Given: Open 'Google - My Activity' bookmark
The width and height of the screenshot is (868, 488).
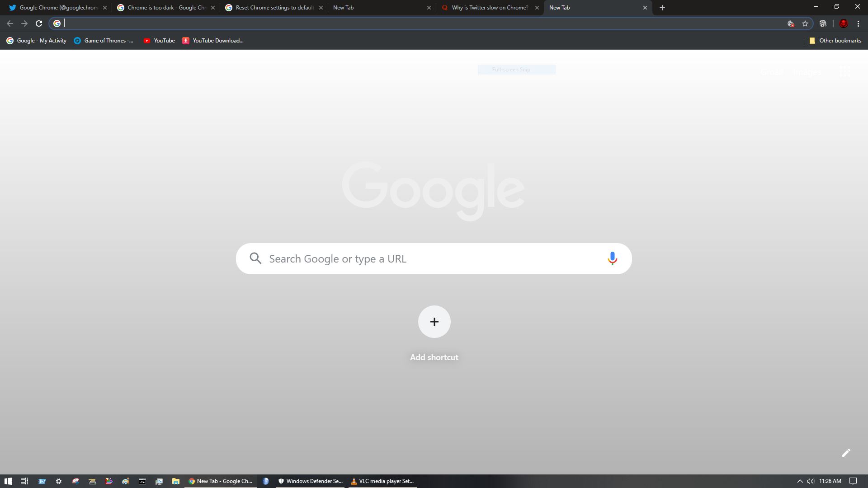Looking at the screenshot, I should [36, 41].
